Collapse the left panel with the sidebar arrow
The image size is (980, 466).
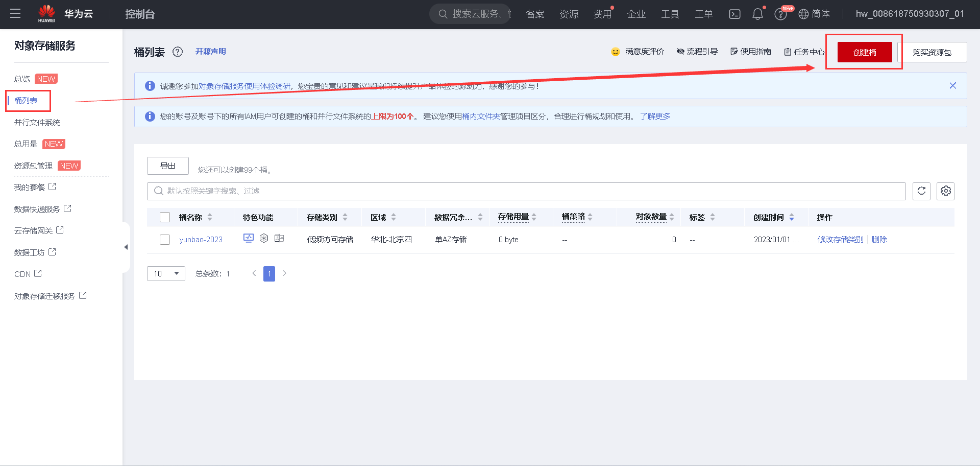(126, 247)
